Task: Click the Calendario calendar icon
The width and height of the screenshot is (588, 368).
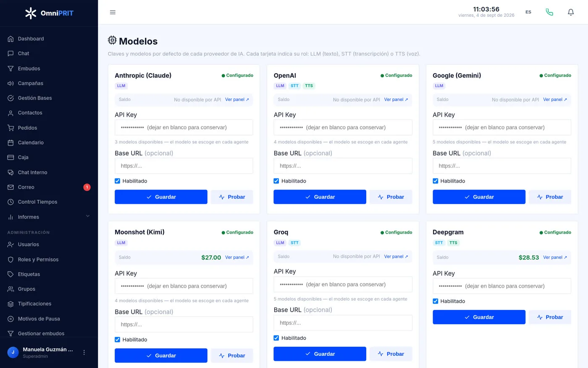Action: [11, 142]
